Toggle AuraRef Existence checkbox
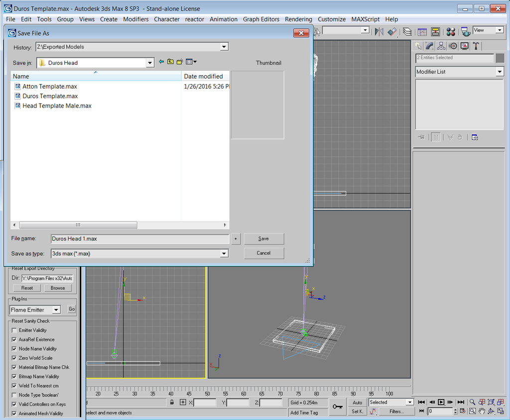The width and height of the screenshot is (510, 420). click(14, 339)
